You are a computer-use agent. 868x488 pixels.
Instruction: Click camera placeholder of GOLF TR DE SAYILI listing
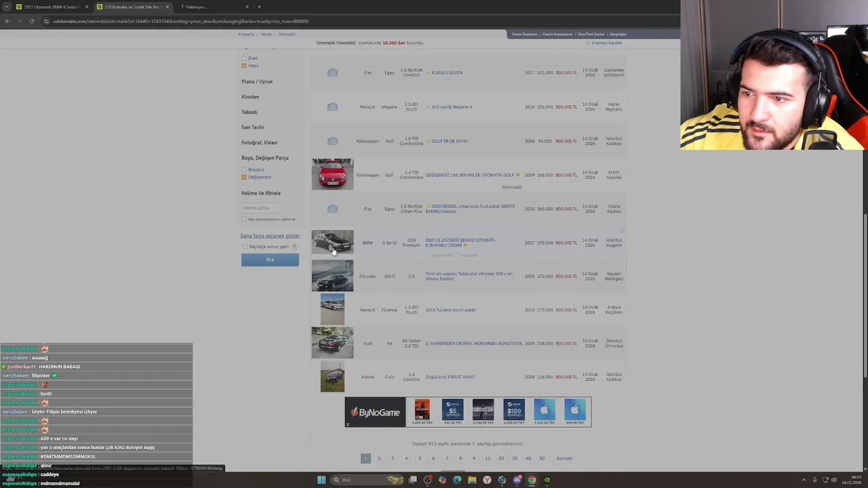[332, 141]
